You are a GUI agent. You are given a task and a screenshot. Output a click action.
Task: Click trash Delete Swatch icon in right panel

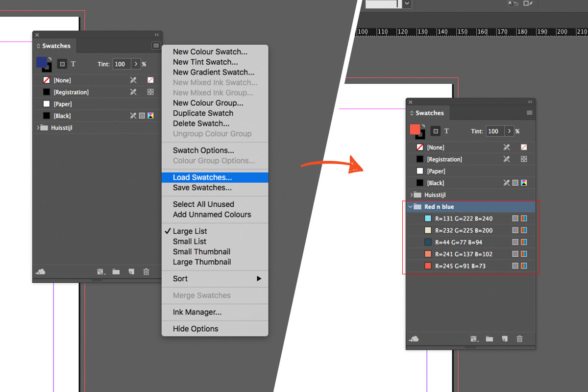tap(519, 339)
